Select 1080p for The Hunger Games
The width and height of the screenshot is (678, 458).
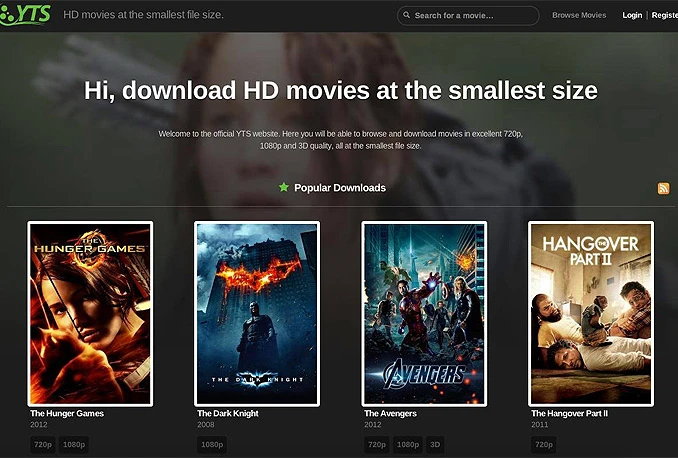point(74,445)
